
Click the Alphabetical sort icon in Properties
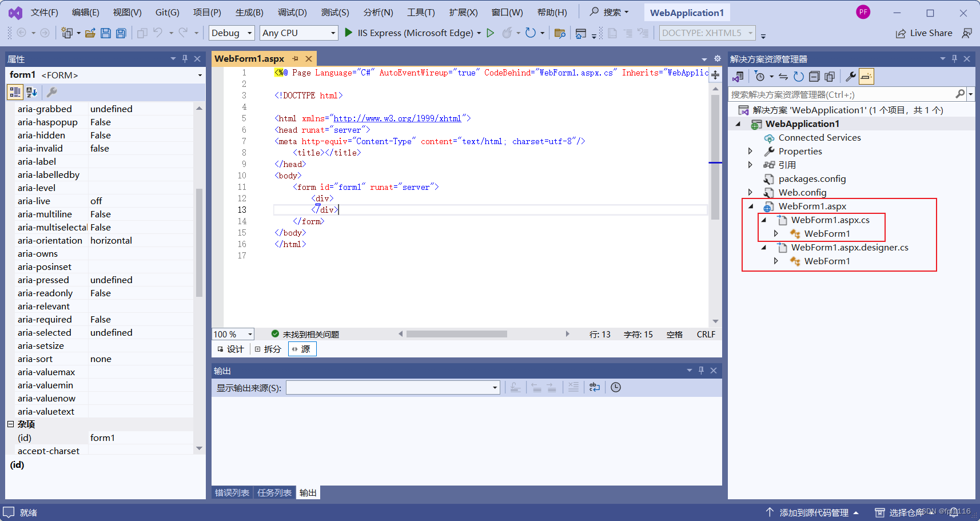(x=31, y=92)
